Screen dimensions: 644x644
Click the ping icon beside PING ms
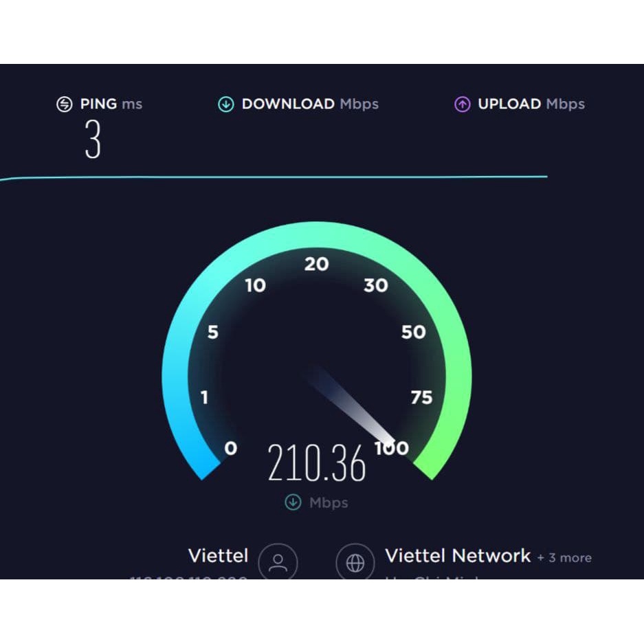65,104
